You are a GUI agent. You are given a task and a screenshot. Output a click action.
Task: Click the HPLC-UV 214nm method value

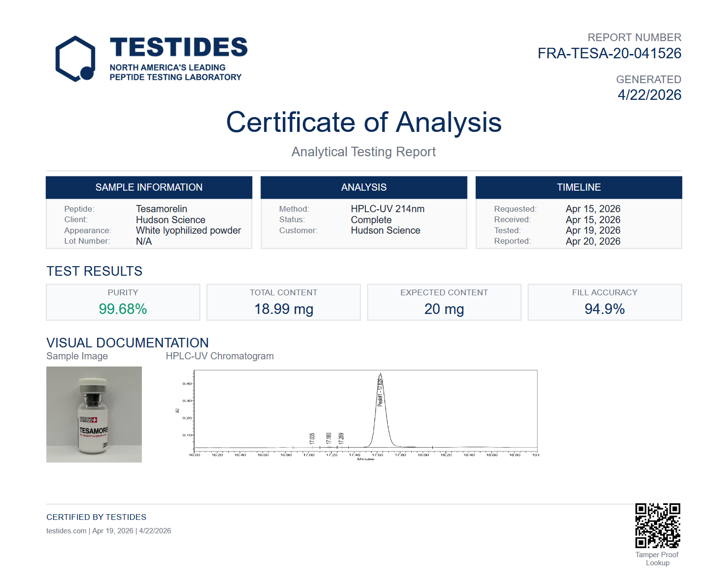387,209
